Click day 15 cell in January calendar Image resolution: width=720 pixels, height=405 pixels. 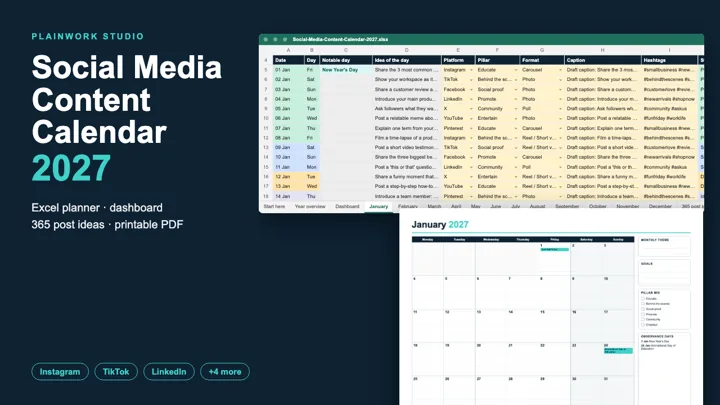click(x=555, y=326)
